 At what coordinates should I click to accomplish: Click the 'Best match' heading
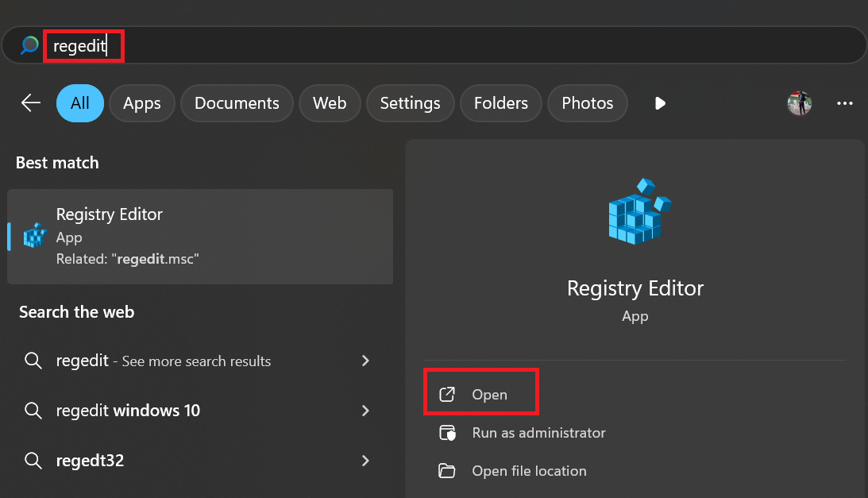click(57, 163)
